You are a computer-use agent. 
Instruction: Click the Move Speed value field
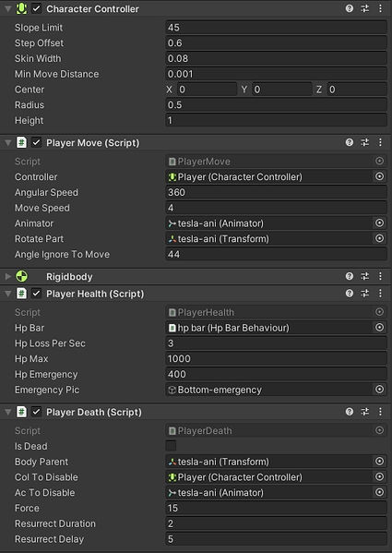[276, 208]
